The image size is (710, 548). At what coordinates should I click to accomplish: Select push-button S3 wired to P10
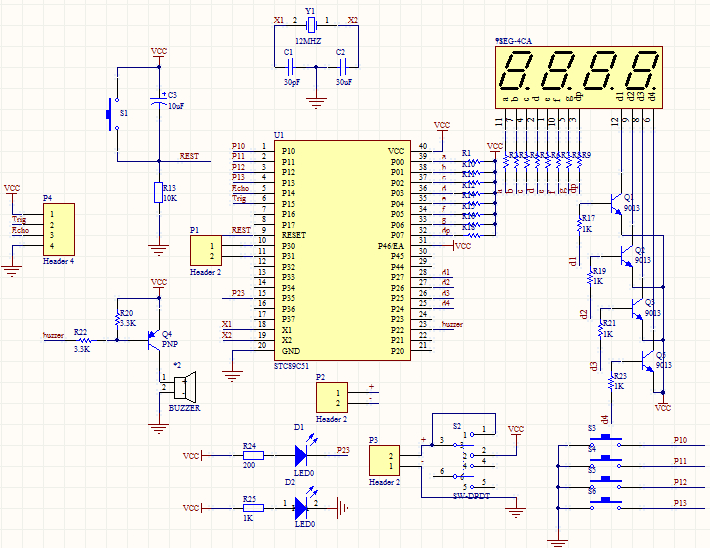point(606,441)
